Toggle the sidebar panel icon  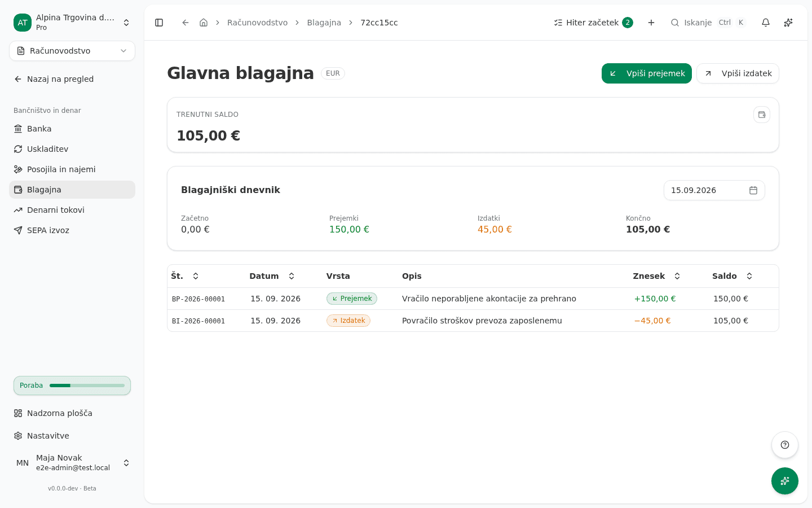coord(159,23)
